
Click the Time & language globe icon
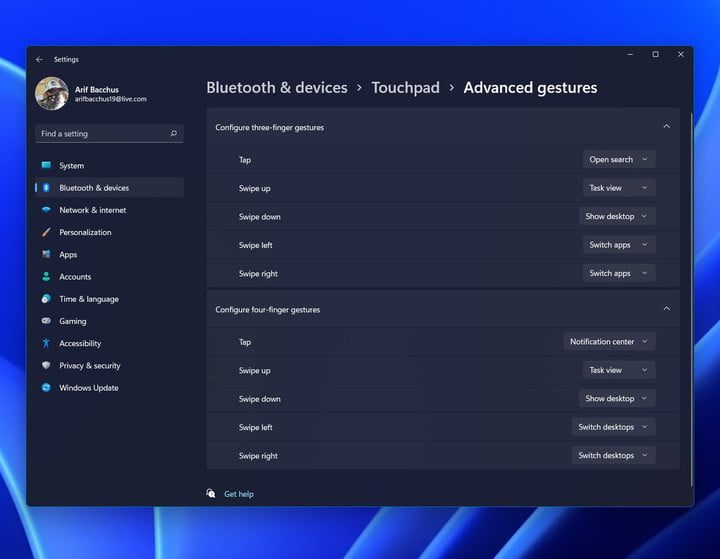(x=46, y=299)
